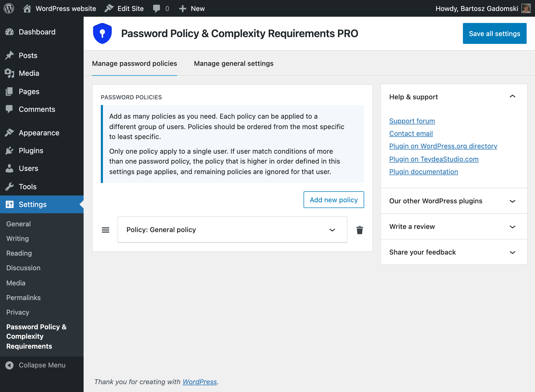Screen dimensions: 535x392
Task: Click the Collapse Menu label
Action: (x=42, y=365)
